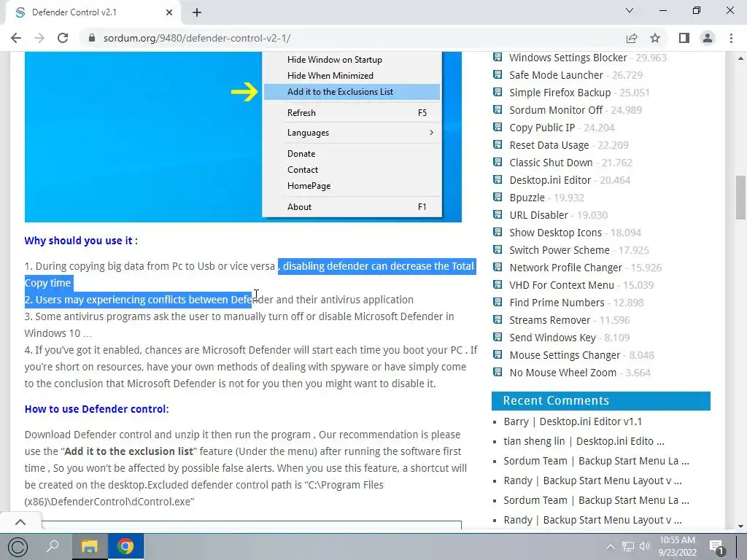Open Send Windows Key link

click(552, 338)
